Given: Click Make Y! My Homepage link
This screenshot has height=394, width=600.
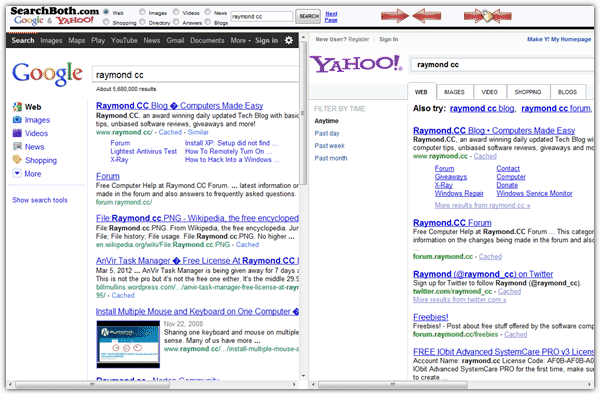Looking at the screenshot, I should pyautogui.click(x=559, y=39).
